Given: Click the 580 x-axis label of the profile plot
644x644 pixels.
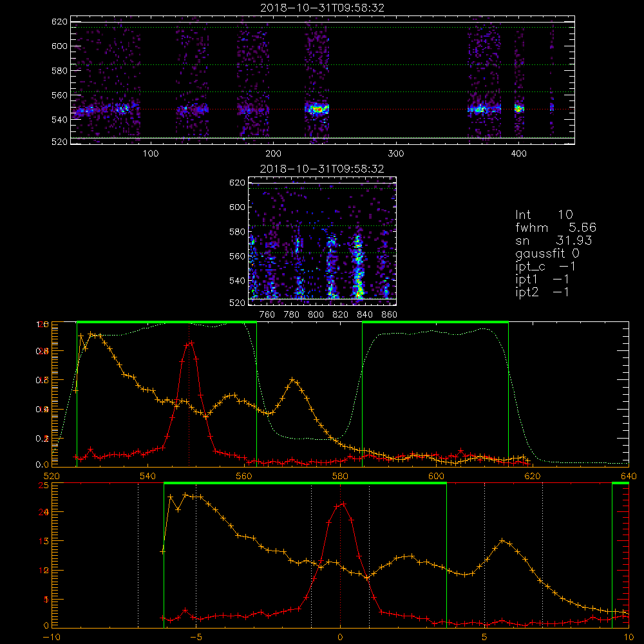Looking at the screenshot, I should [x=340, y=476].
